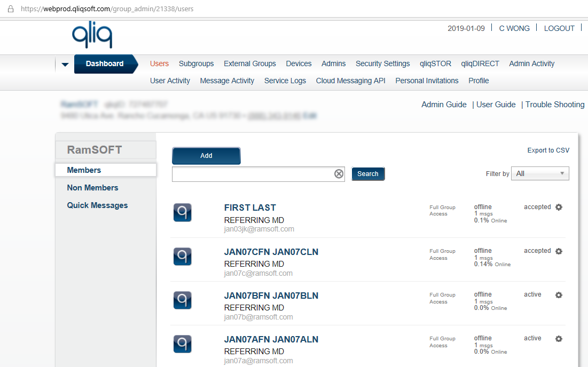This screenshot has width=588, height=367.
Task: Open Quick Messages in sidebar
Action: [x=97, y=205]
